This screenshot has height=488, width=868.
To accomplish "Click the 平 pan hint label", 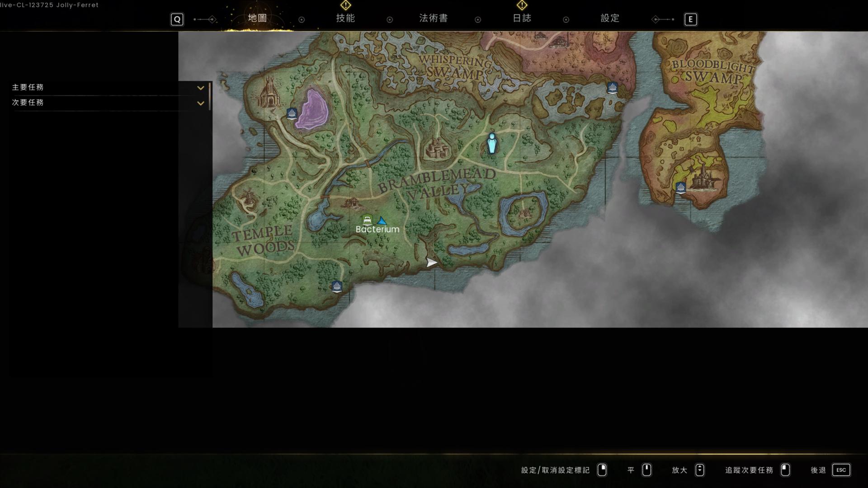I will point(631,470).
